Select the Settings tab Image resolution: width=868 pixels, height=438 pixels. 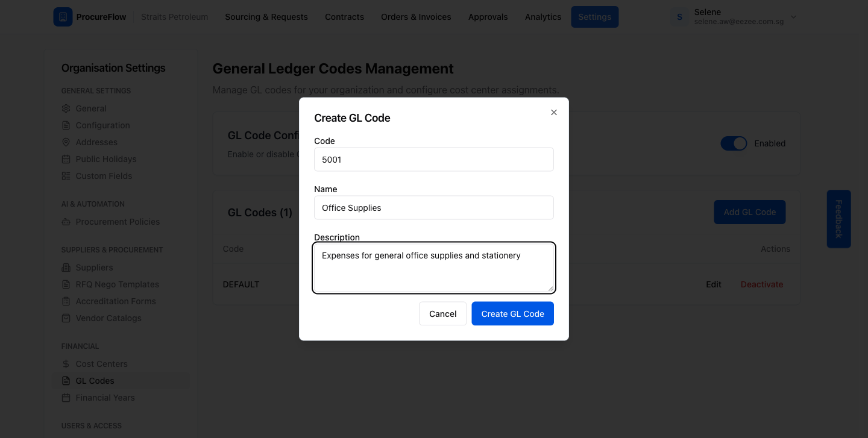pos(595,17)
